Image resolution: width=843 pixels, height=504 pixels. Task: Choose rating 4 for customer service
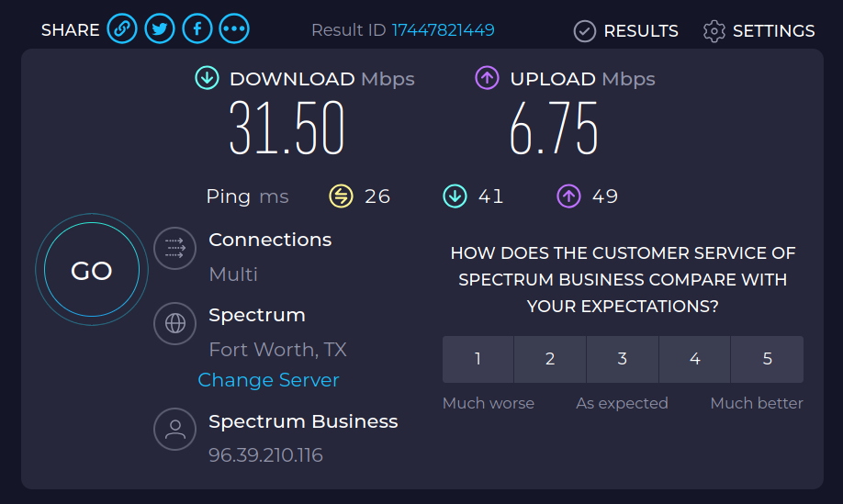[695, 359]
